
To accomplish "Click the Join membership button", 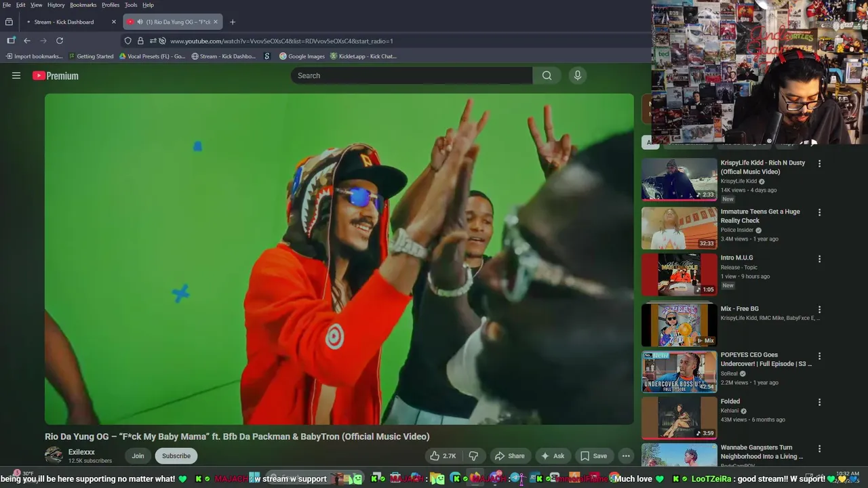I will [138, 456].
